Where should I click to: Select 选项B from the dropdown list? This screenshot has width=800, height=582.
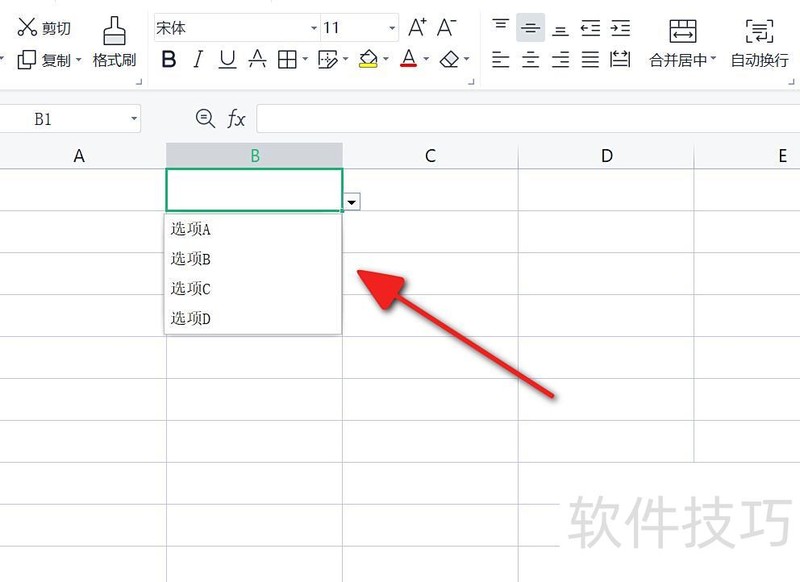coord(189,259)
